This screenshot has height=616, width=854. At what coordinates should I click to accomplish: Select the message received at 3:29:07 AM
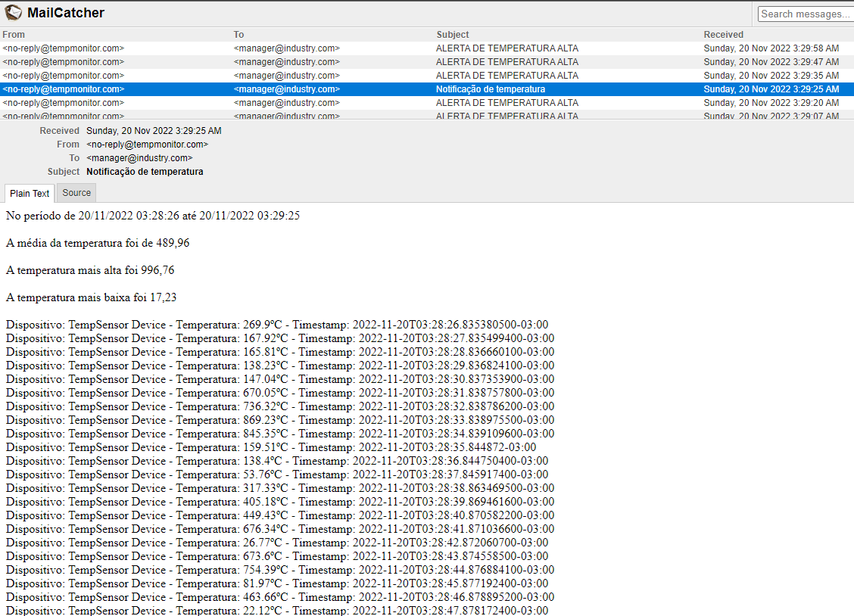click(506, 116)
